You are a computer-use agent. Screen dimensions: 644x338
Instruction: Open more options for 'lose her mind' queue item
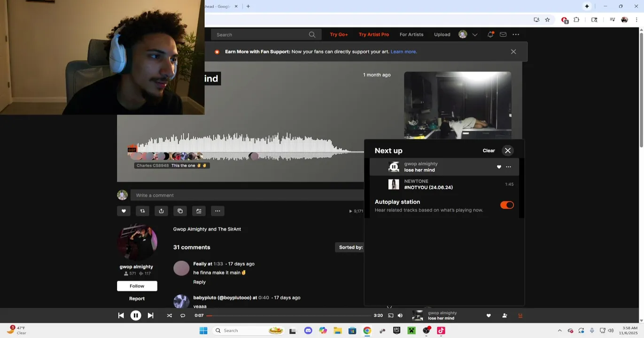coord(508,167)
